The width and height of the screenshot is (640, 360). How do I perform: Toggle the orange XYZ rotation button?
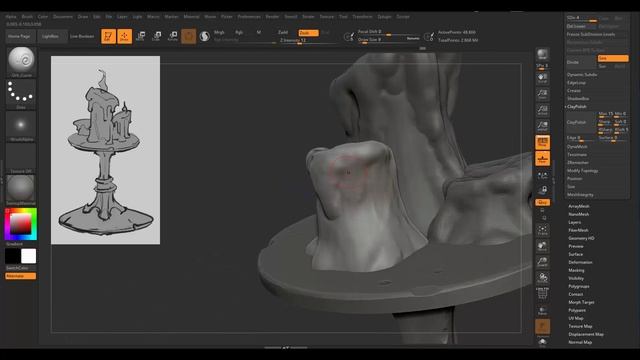(542, 202)
